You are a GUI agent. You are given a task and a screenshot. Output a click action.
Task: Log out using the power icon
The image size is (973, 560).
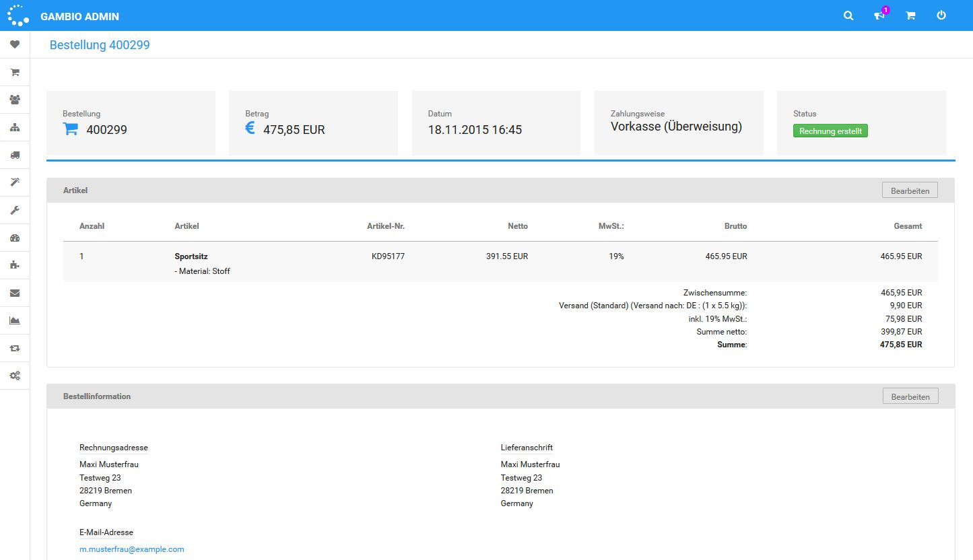tap(941, 15)
